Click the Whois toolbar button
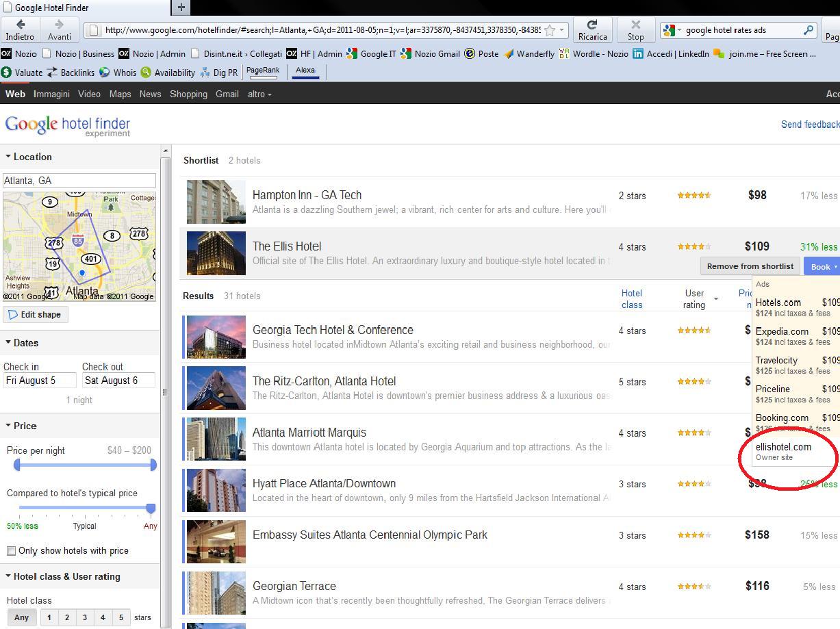This screenshot has height=629, width=840. pos(118,72)
